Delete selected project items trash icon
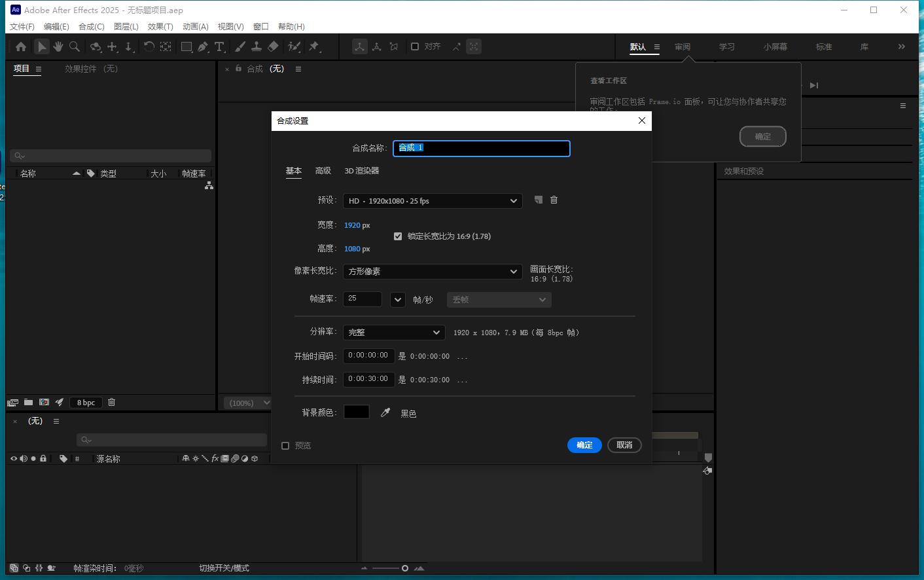The height and width of the screenshot is (580, 924). click(111, 402)
